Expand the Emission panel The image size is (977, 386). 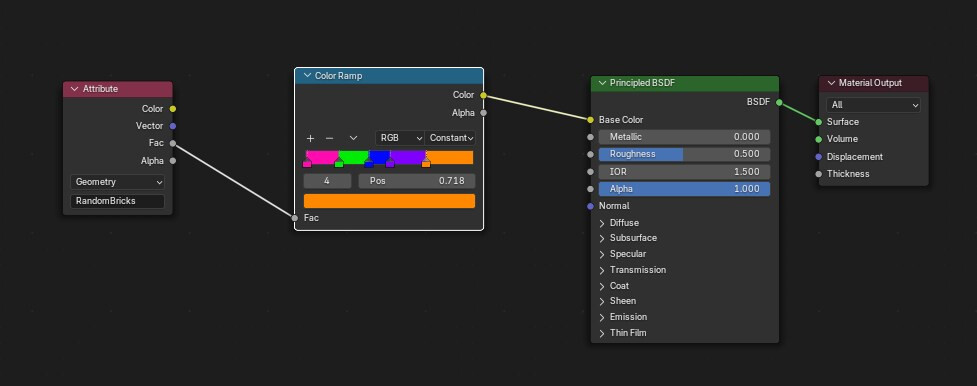(602, 317)
